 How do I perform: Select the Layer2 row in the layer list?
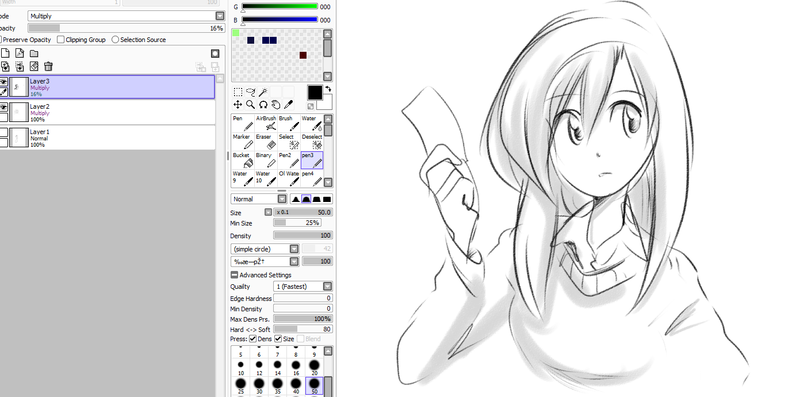[107, 112]
